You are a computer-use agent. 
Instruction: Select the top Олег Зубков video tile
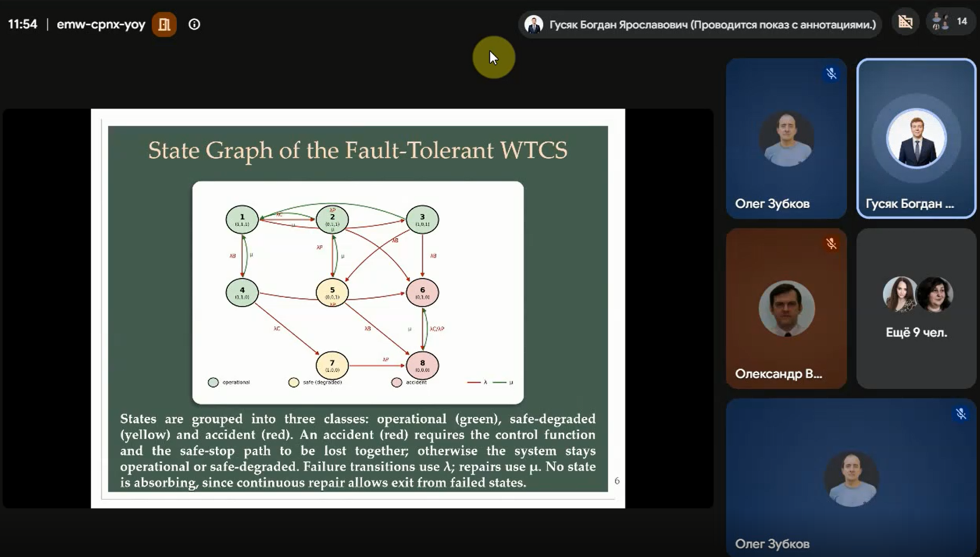(x=786, y=138)
